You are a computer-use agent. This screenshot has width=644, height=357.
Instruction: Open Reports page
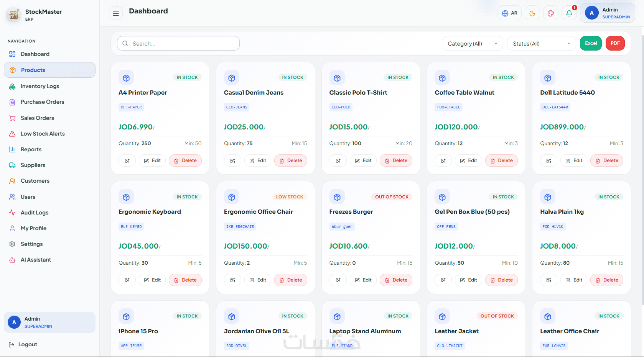pos(49,149)
